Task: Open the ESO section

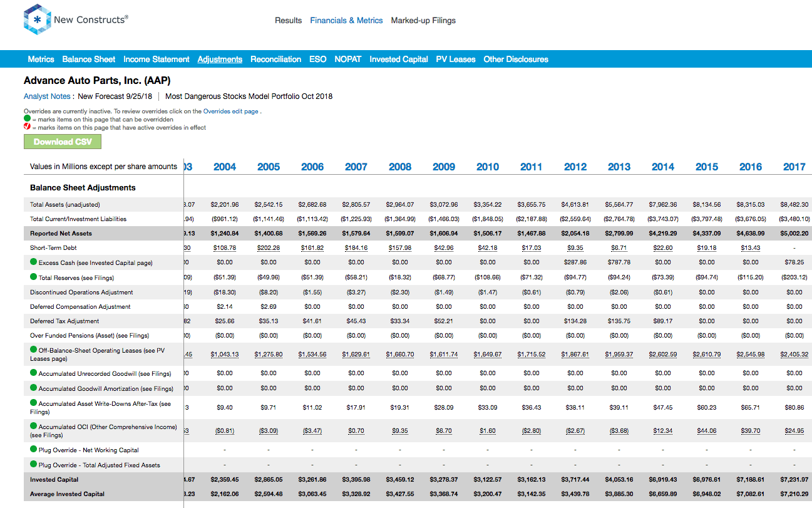Action: coord(317,60)
